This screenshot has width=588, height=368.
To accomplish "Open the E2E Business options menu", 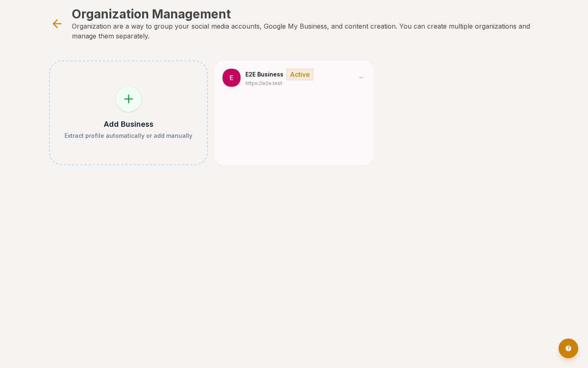I will [361, 78].
